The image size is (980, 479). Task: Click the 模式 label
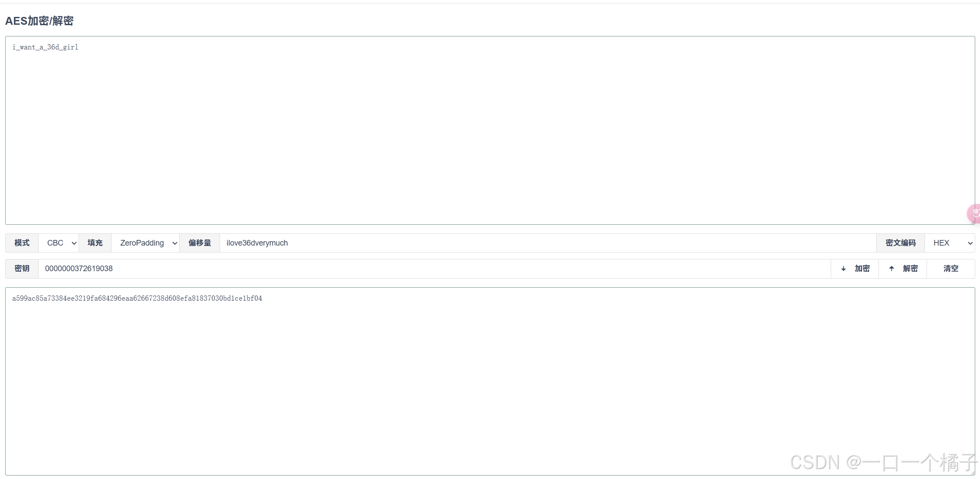click(x=22, y=243)
